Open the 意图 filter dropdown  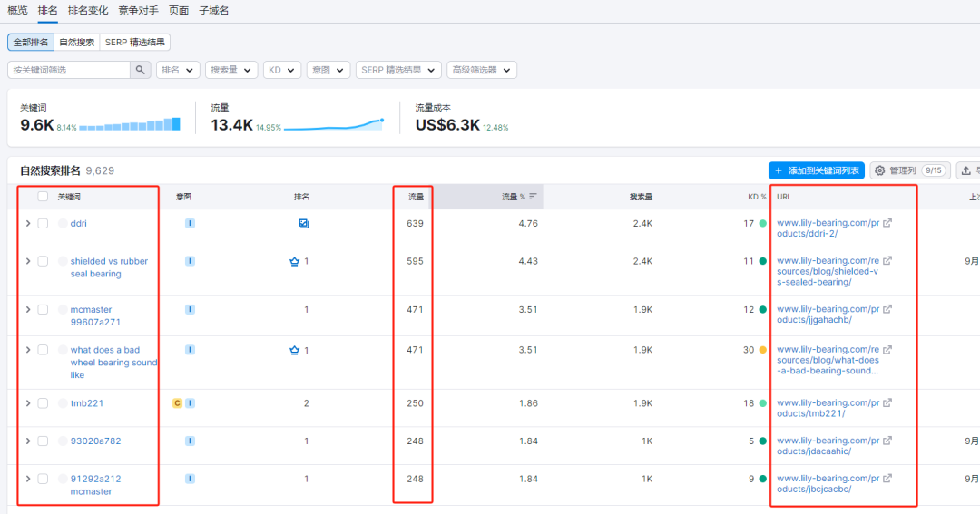coord(328,70)
